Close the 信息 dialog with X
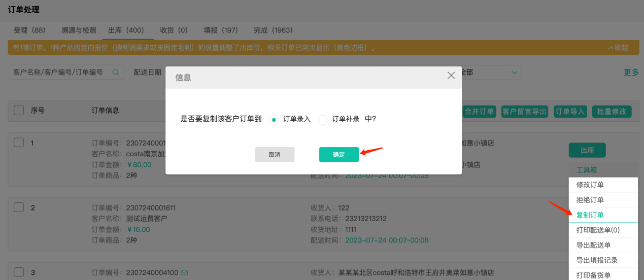The image size is (644, 280). click(x=451, y=76)
